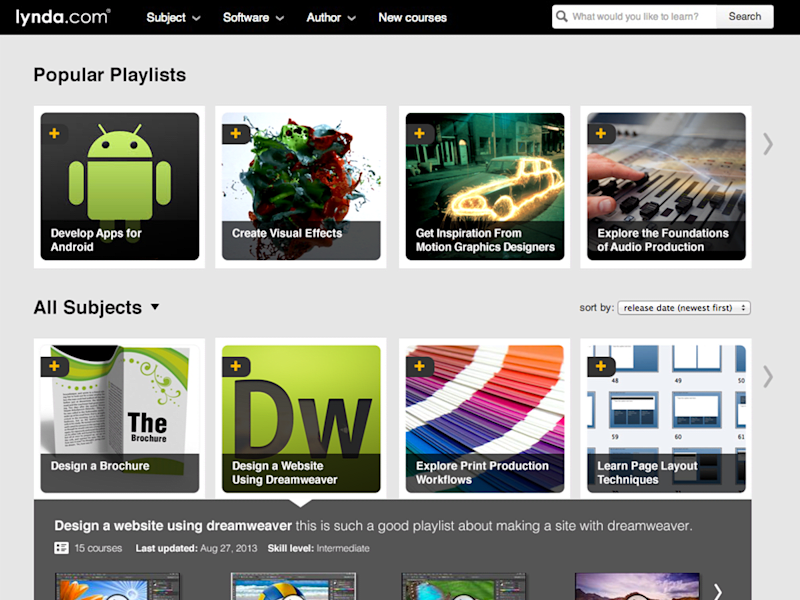Go to lynda.com home via logo
Image resolution: width=800 pixels, height=600 pixels.
coord(62,17)
